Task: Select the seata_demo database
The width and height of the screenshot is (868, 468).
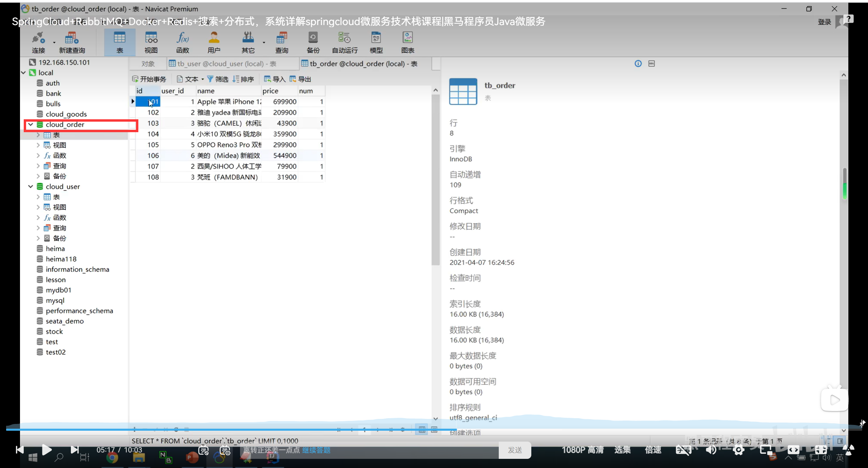Action: click(64, 321)
